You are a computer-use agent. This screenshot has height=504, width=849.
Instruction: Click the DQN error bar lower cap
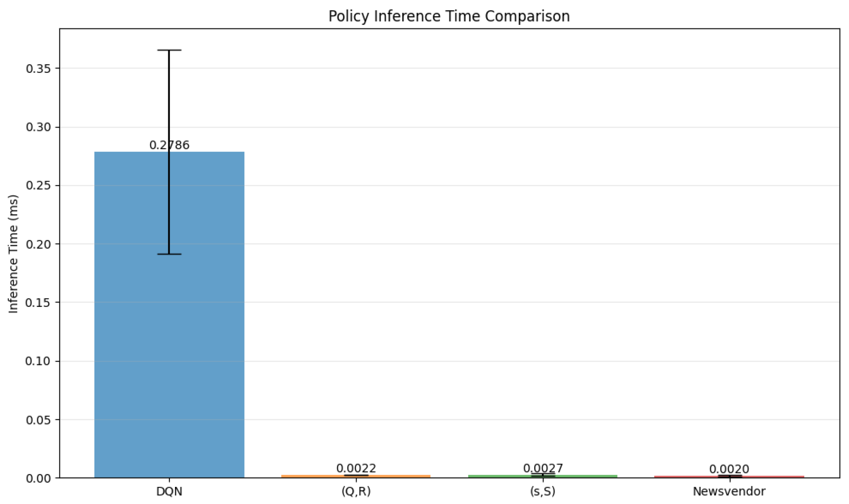[x=169, y=254]
